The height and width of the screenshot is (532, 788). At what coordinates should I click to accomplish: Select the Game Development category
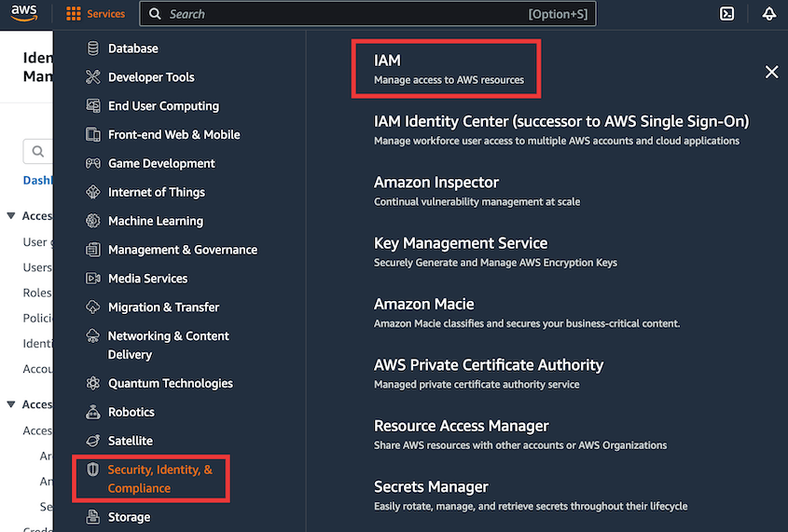pyautogui.click(x=161, y=163)
